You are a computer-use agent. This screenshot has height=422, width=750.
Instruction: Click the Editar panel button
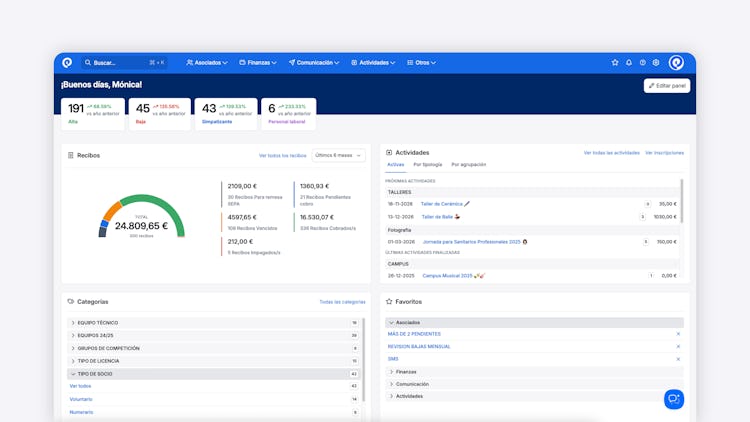click(x=667, y=86)
